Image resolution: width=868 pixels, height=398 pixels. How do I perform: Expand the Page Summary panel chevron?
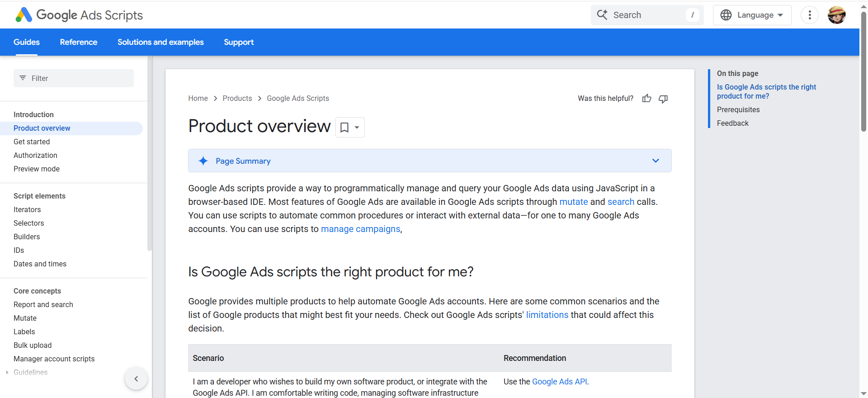click(x=656, y=161)
